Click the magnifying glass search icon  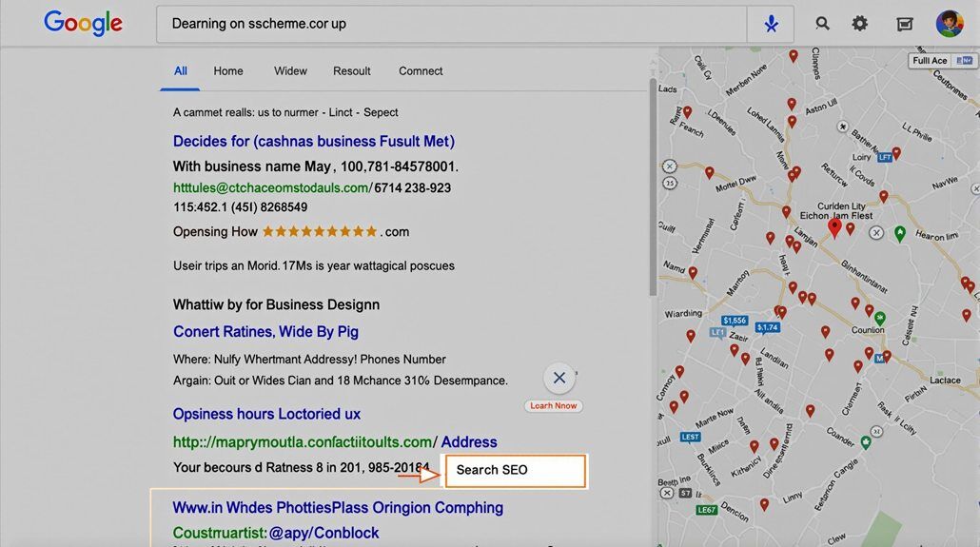[x=822, y=24]
